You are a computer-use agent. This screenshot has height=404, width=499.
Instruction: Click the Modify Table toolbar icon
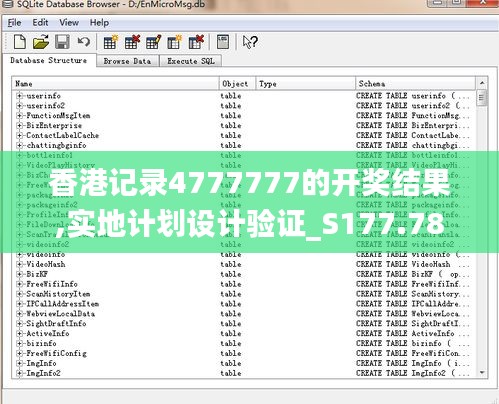pyautogui.click(x=153, y=42)
